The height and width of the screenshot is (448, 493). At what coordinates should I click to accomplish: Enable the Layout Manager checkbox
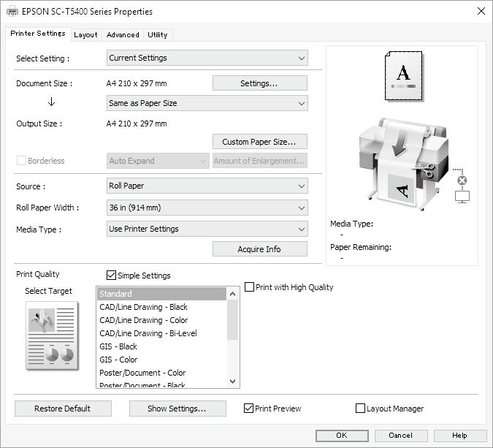360,409
